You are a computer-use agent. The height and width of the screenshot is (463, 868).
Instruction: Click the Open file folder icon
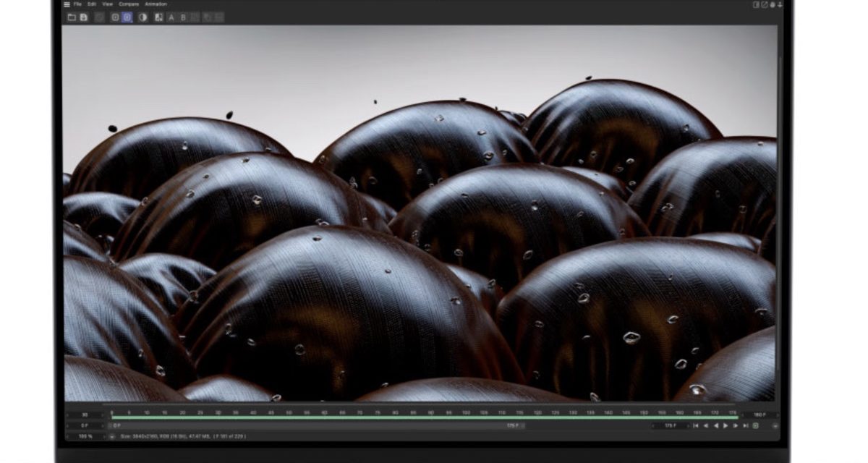72,17
